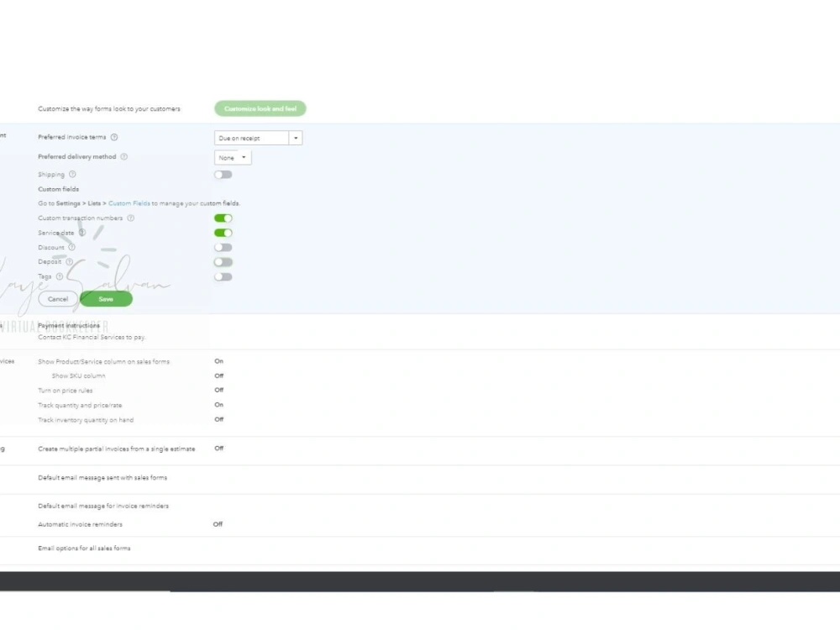Click Show Product/Service column on sales forms
Viewport: 840px width, 630px height.
click(104, 361)
